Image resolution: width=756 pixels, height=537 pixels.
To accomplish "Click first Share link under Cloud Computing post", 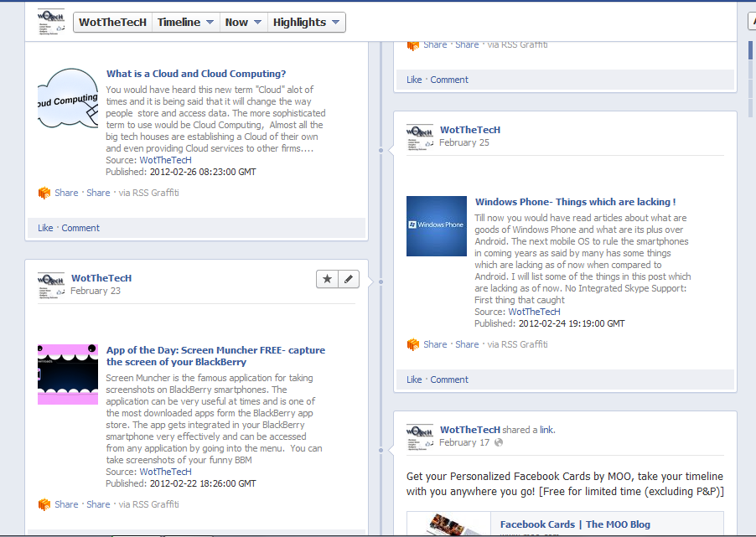I will point(66,193).
